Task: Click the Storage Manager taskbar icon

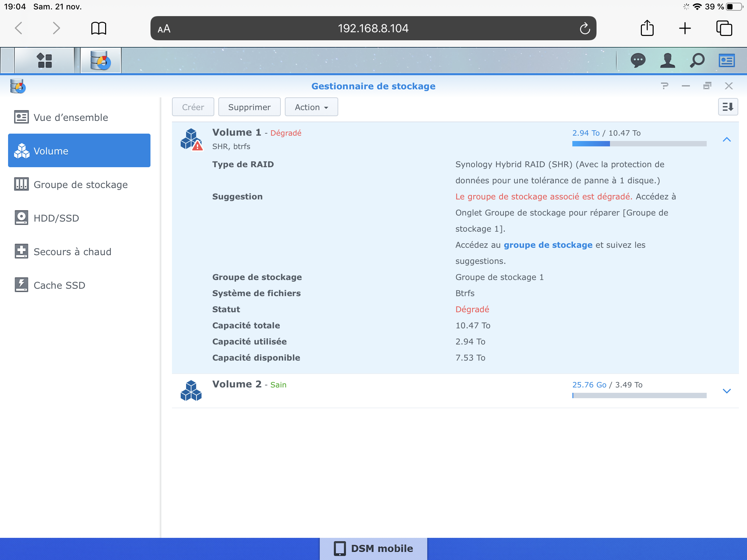Action: point(100,61)
